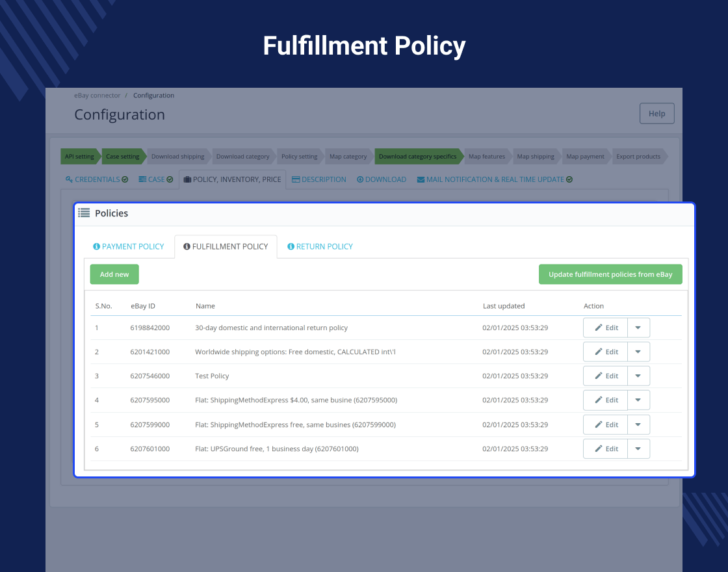Click the info icon on Fulfillment Policy tab
Screen dimensions: 728x572
coord(187,246)
